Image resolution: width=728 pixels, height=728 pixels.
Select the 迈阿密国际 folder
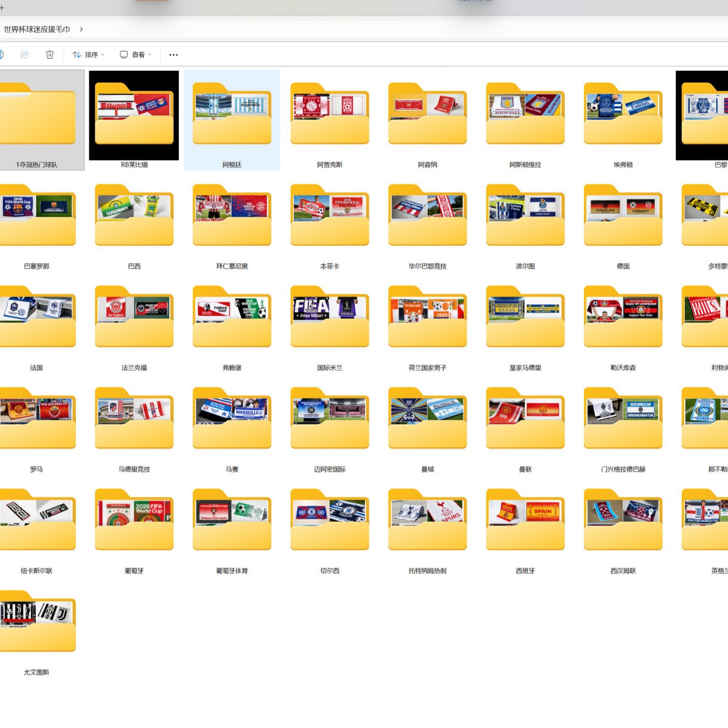coord(330,418)
